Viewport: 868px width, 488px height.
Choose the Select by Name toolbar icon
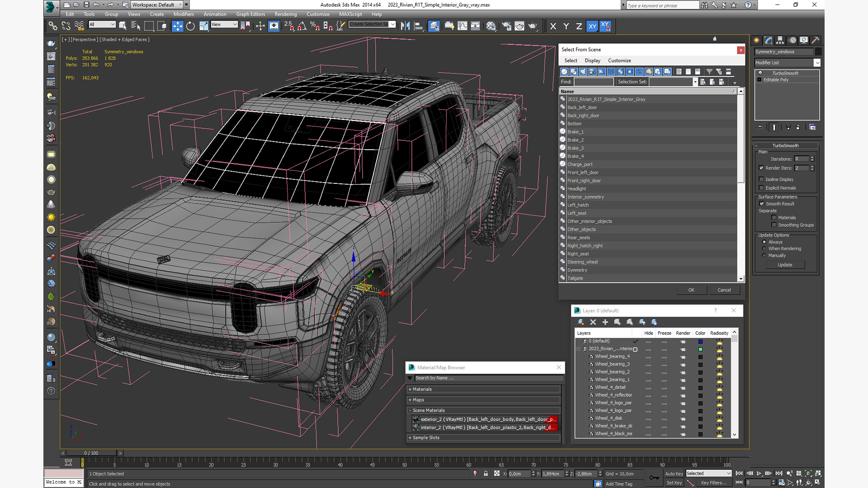[x=135, y=26]
